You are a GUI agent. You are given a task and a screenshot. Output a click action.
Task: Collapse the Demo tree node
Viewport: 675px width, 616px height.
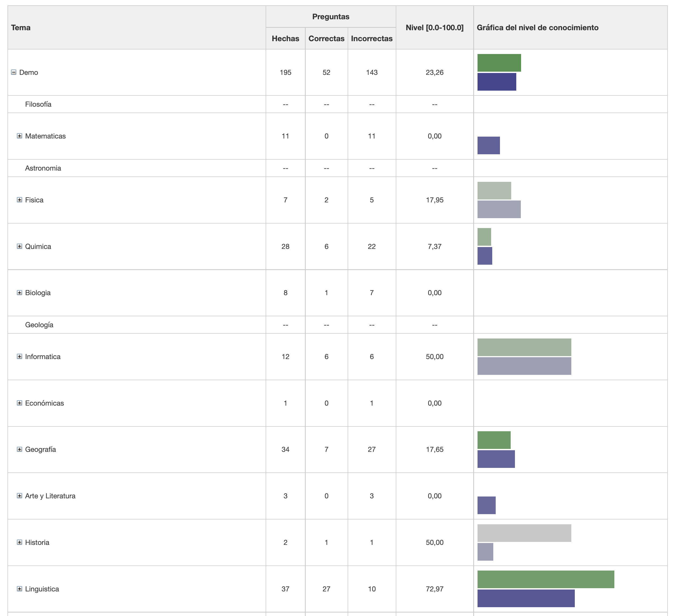coord(14,72)
